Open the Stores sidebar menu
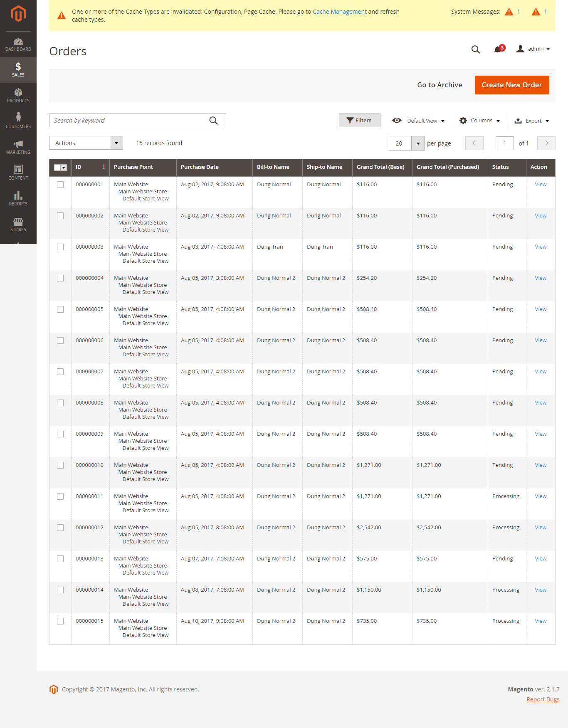The image size is (568, 728). [x=18, y=224]
